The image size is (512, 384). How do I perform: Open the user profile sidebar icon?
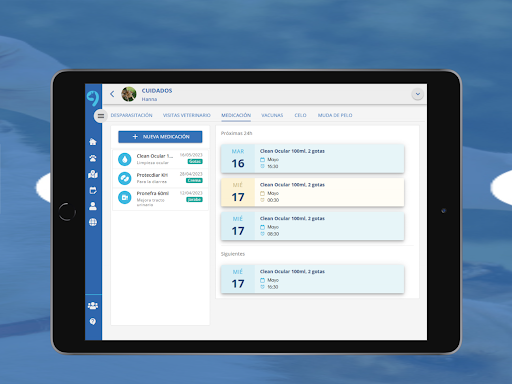pos(93,206)
